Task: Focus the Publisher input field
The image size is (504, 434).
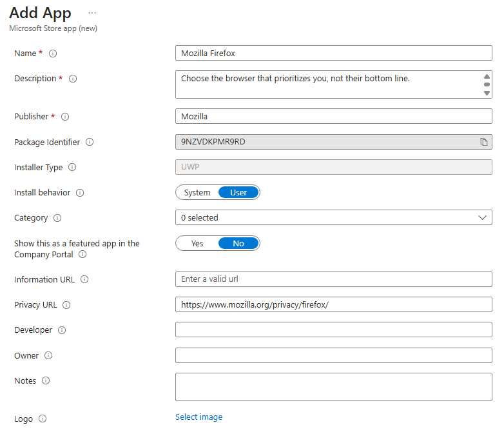Action: tap(334, 116)
